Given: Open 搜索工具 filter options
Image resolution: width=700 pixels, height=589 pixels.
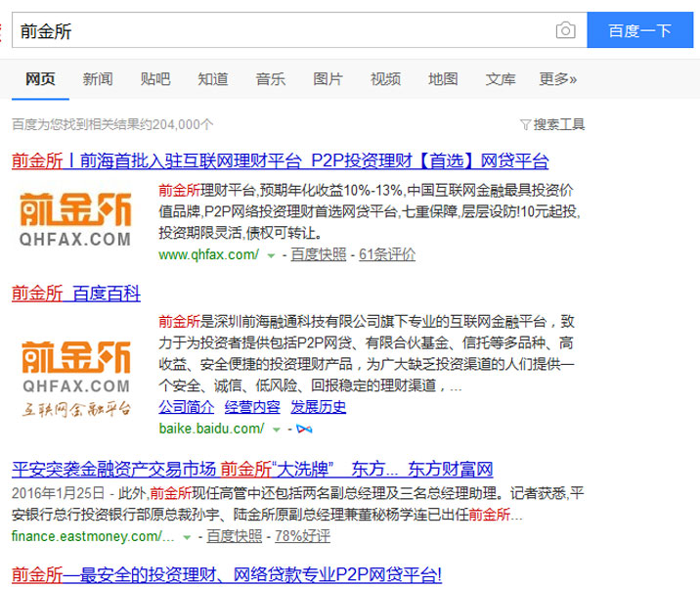Looking at the screenshot, I should 559,124.
